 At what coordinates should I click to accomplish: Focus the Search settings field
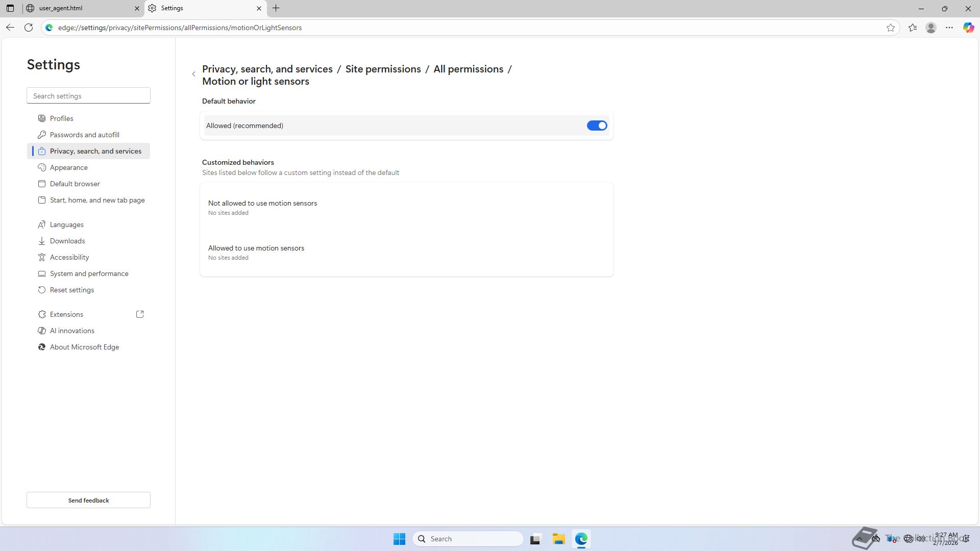[88, 96]
